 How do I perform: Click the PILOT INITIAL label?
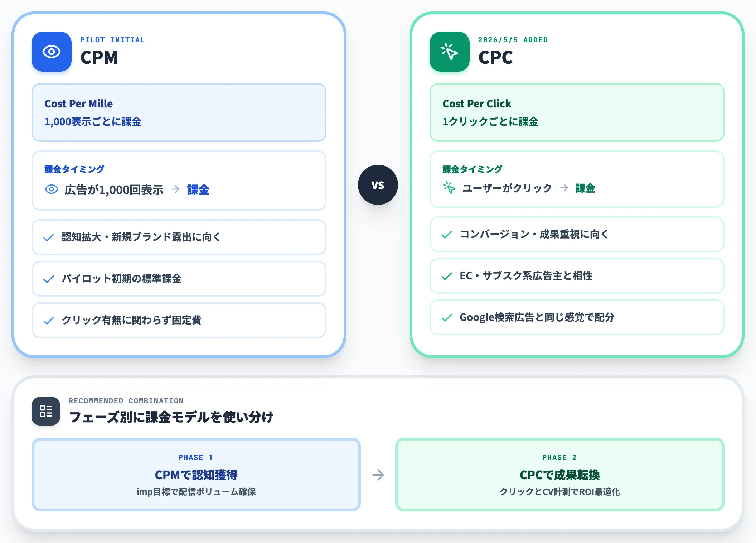pos(112,40)
